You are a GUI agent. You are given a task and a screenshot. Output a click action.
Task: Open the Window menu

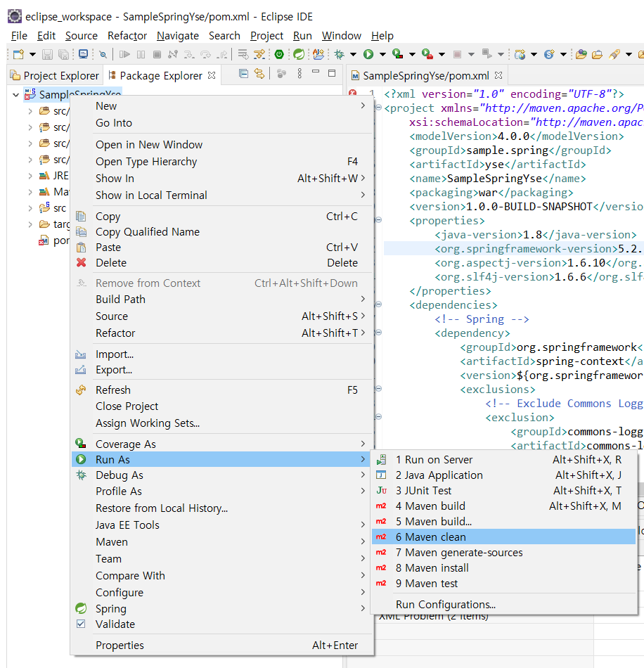(341, 36)
